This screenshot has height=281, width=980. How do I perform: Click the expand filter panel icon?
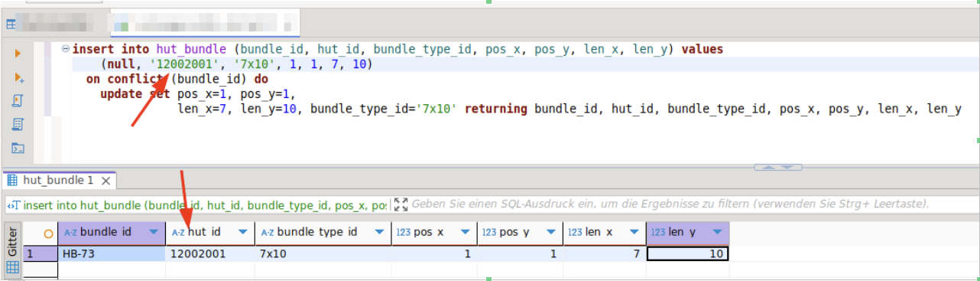[x=401, y=204]
